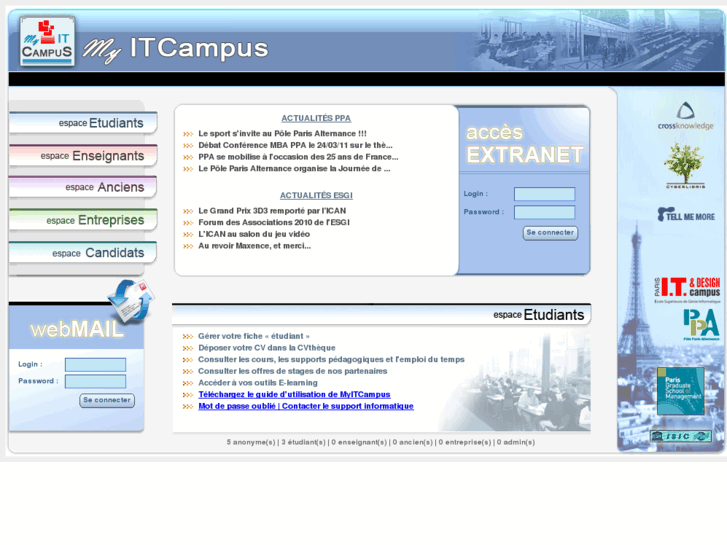Click Téléchargez le guide d'utilisation de MyITCampus
This screenshot has width=727, height=545.
tap(294, 394)
